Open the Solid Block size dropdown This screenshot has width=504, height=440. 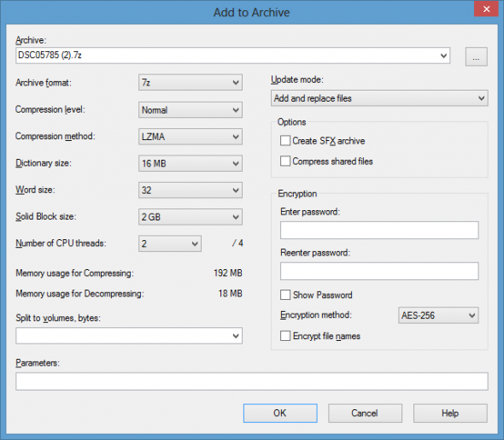[190, 217]
